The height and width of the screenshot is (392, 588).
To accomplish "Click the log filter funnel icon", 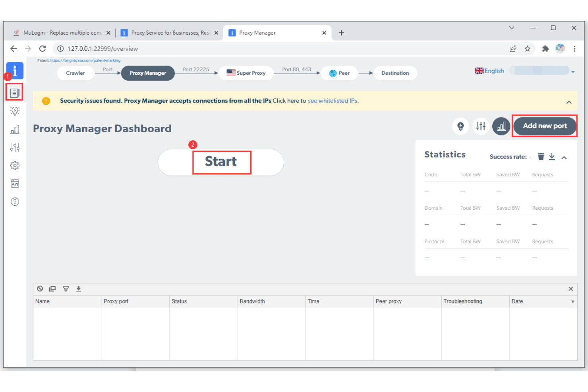I will pos(66,289).
